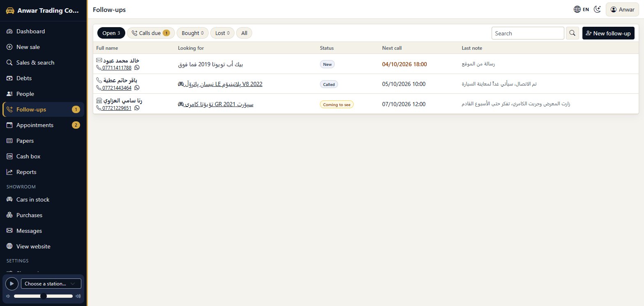
Task: Open the GR 2021 car link
Action: click(x=216, y=104)
